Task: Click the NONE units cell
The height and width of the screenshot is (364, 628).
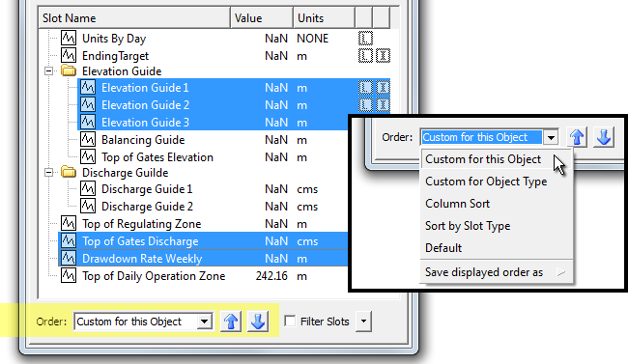Action: click(x=312, y=39)
